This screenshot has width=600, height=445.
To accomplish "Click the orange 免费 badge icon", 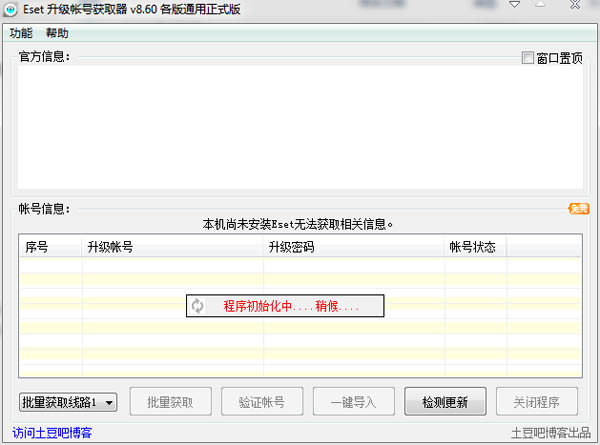I will [x=579, y=209].
